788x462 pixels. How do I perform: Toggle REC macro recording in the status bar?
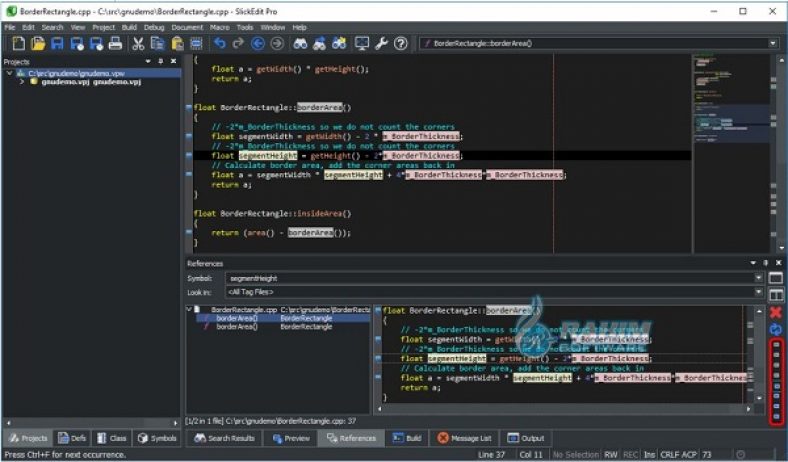pyautogui.click(x=631, y=454)
